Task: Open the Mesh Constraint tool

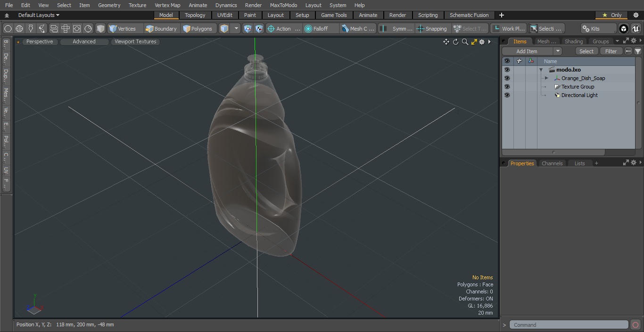Action: pos(358,29)
